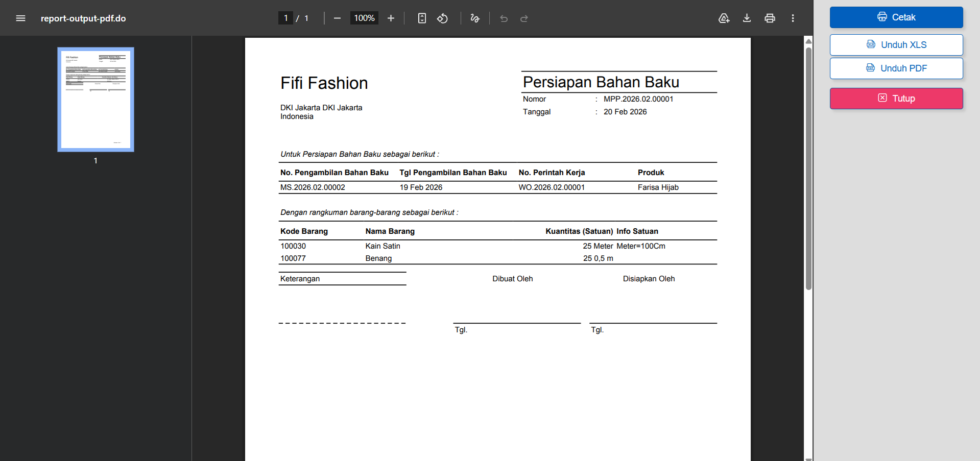Select the page 1 thumbnail
This screenshot has height=461, width=980.
[95, 99]
